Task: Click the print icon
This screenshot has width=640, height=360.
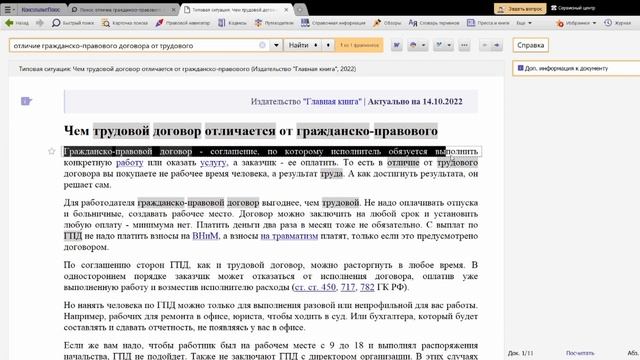Action: tap(413, 45)
